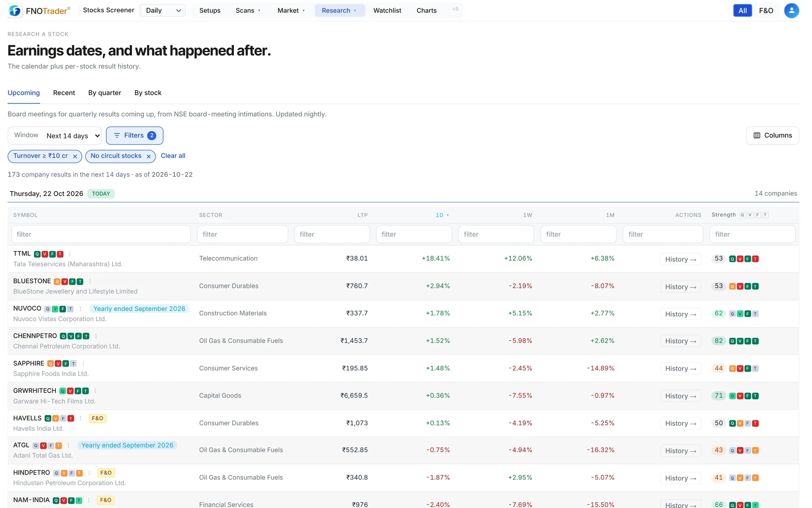Click the Clear all filters link
Image resolution: width=812 pixels, height=508 pixels.
[173, 156]
